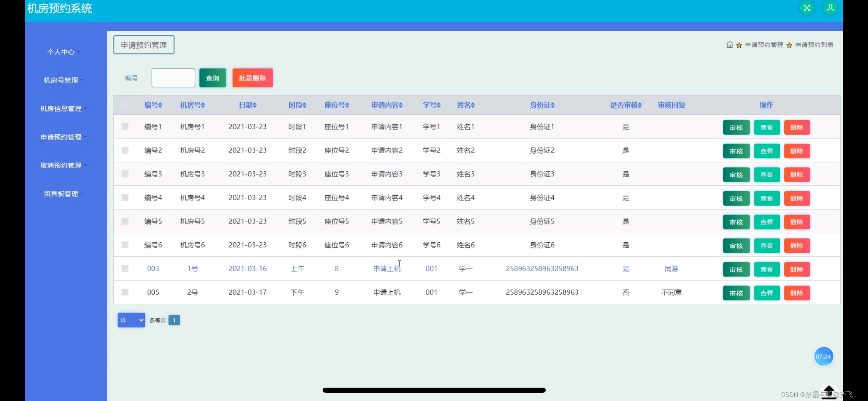Click the 审核回复 column header

click(671, 105)
